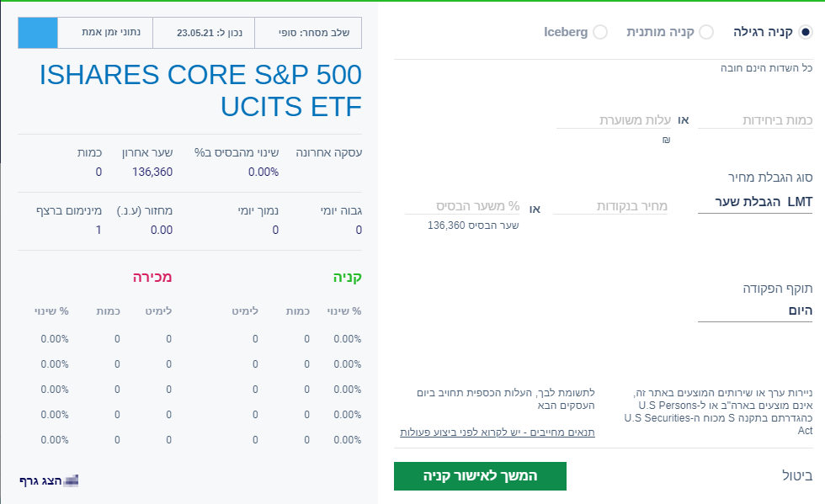This screenshot has height=504, width=825.
Task: Click the 'מכירה' sell order book heading
Action: tap(152, 278)
